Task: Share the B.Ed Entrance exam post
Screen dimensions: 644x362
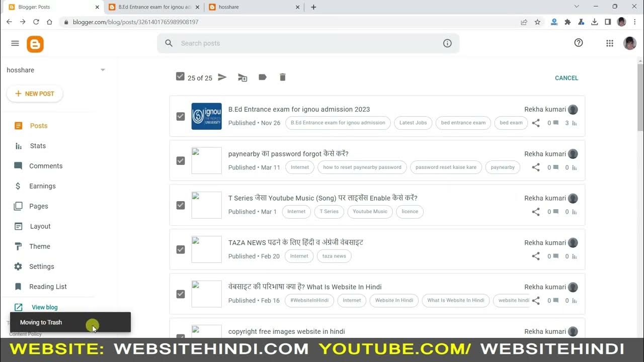Action: tap(536, 123)
